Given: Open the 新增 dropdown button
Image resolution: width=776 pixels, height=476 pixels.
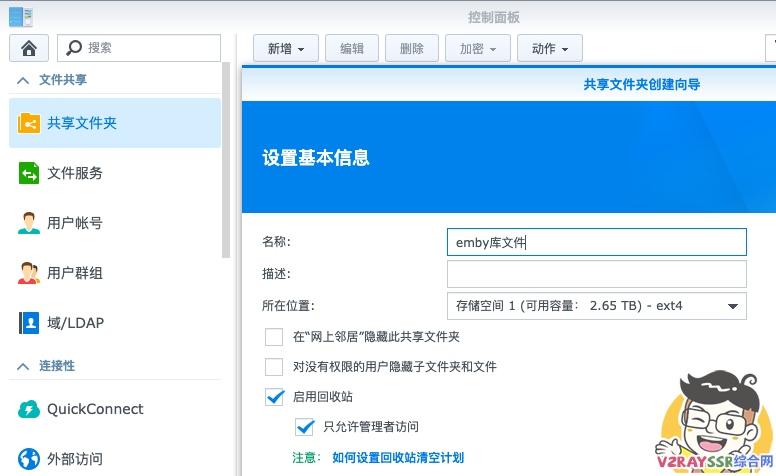Looking at the screenshot, I should [286, 48].
